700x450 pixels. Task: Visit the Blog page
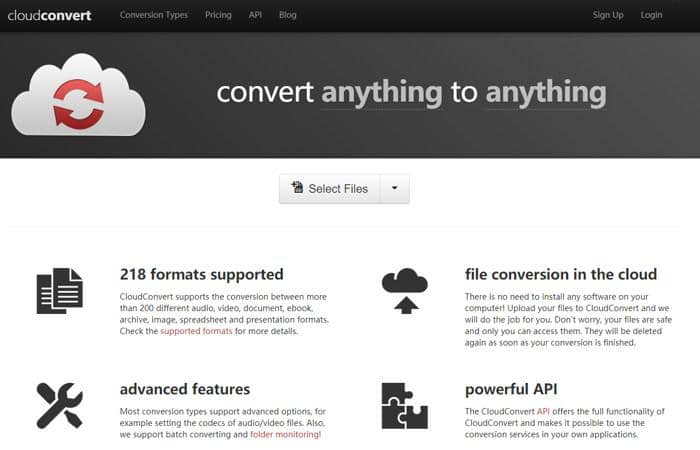(288, 15)
